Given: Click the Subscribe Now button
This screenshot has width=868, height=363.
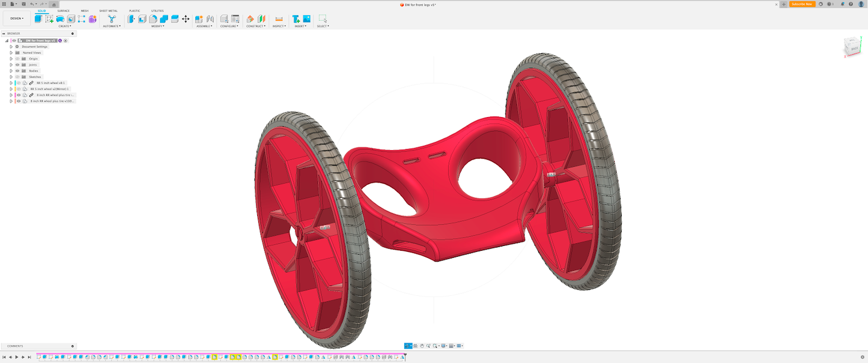Looking at the screenshot, I should pyautogui.click(x=802, y=4).
